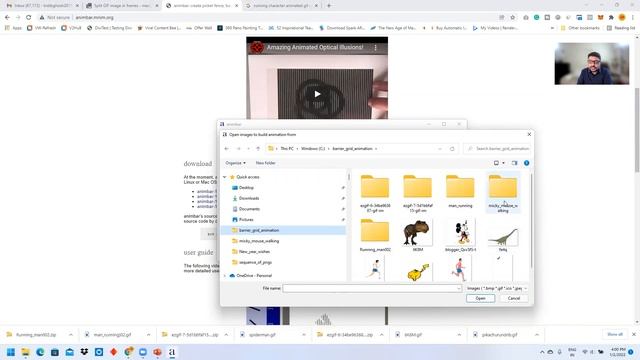
Task: Open spiderman.gif from the downloads bar
Action: pos(262,335)
